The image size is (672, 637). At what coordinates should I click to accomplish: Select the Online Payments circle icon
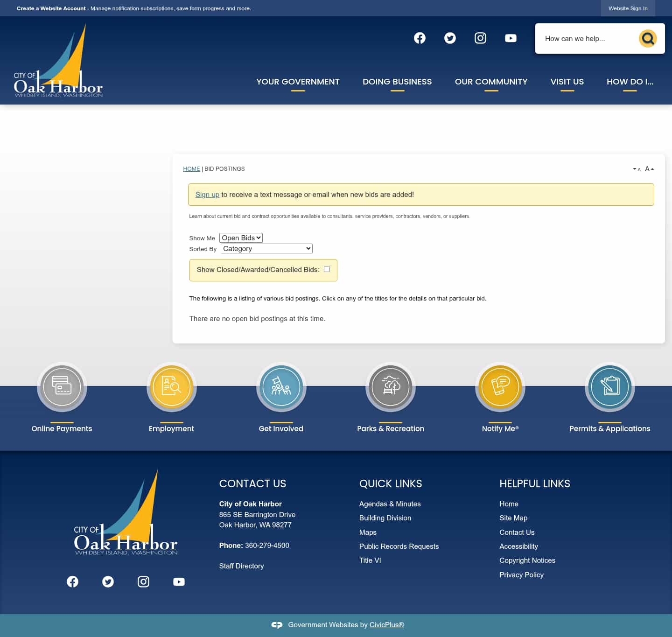62,387
